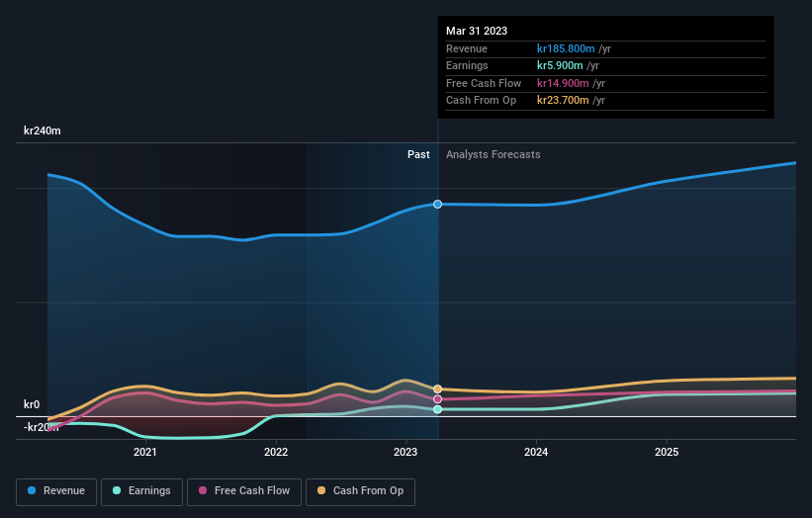The image size is (812, 518).
Task: Click the 2025 x-axis label
Action: point(667,453)
